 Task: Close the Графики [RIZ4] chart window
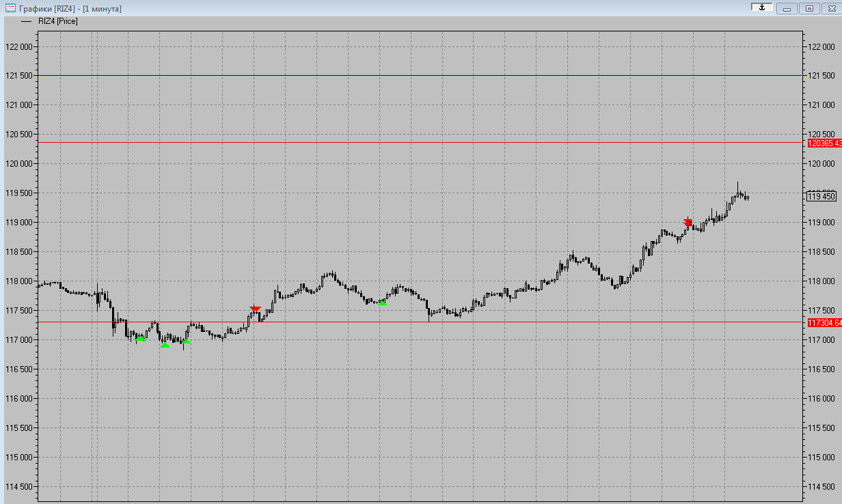(x=831, y=8)
